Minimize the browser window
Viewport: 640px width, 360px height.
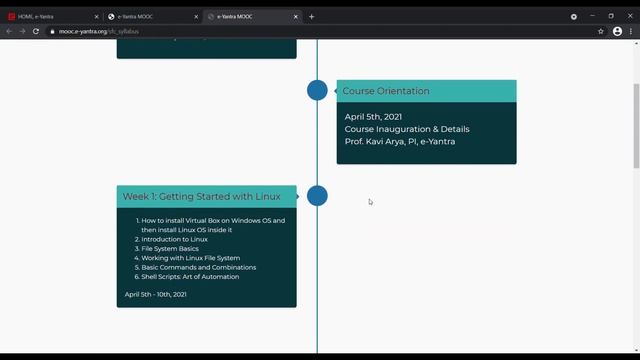tap(592, 16)
